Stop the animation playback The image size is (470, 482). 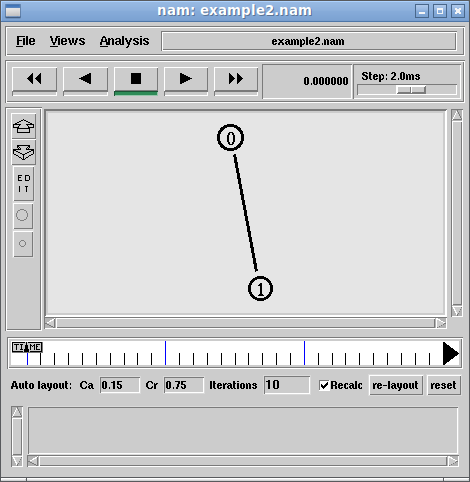(x=136, y=79)
